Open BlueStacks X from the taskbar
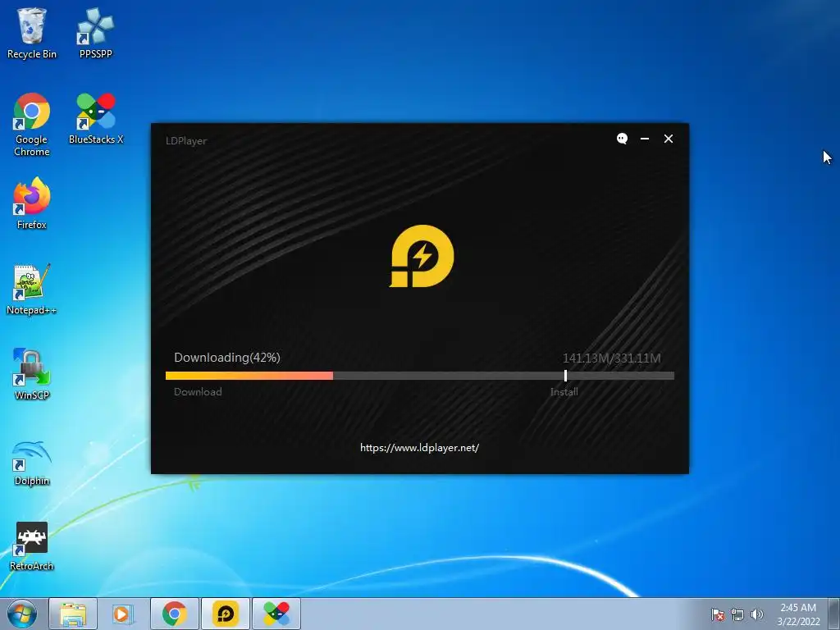Viewport: 840px width, 630px height. (276, 614)
